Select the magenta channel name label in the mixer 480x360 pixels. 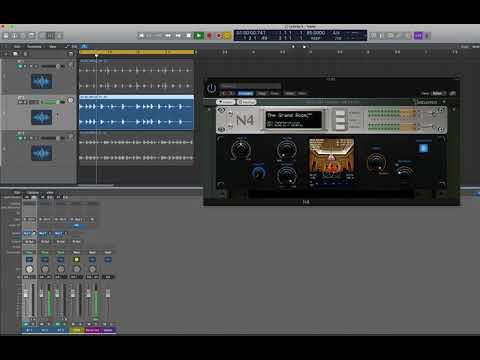click(92, 330)
